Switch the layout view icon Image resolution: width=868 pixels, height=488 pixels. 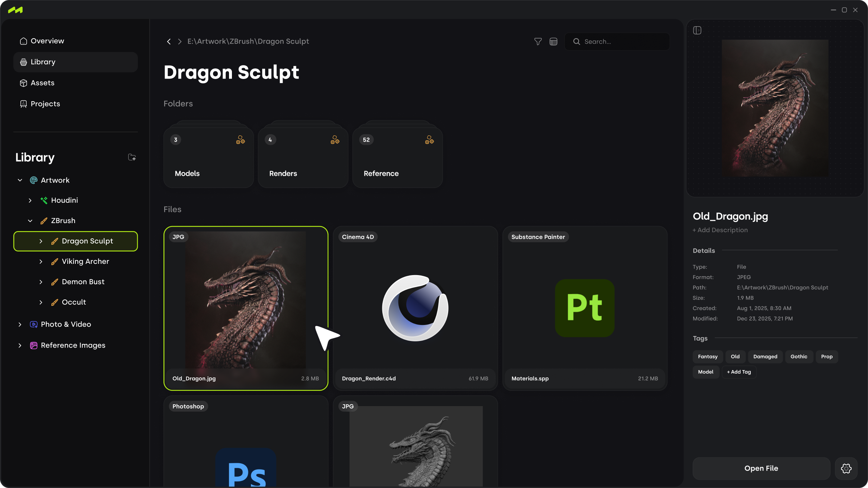pos(553,41)
